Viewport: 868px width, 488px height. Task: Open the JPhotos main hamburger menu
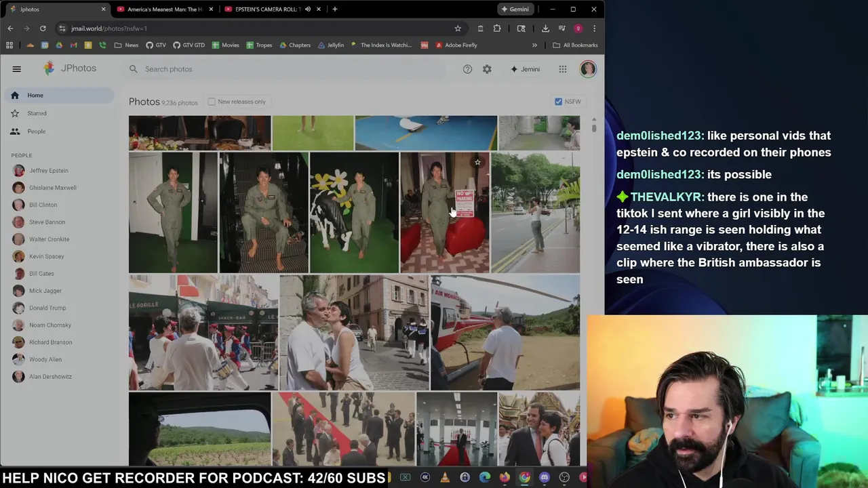point(17,68)
